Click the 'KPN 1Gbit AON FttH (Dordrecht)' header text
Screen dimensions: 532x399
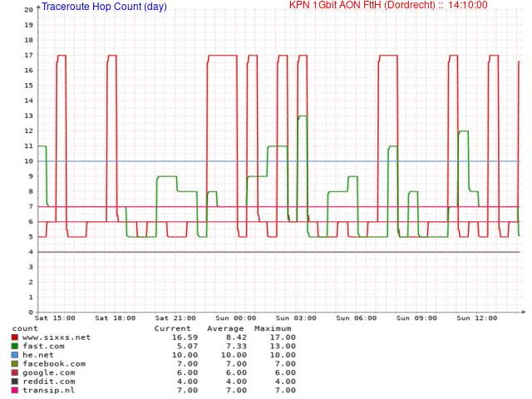coord(362,5)
